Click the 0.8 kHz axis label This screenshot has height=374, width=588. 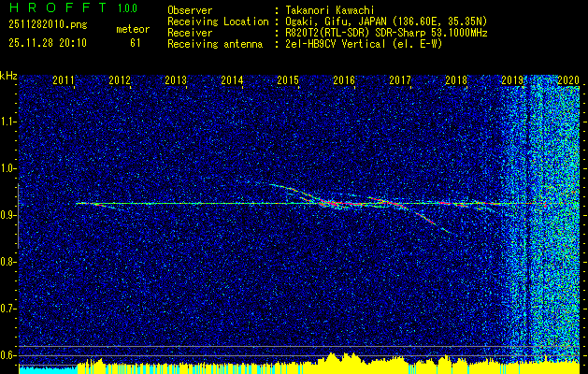coord(7,262)
